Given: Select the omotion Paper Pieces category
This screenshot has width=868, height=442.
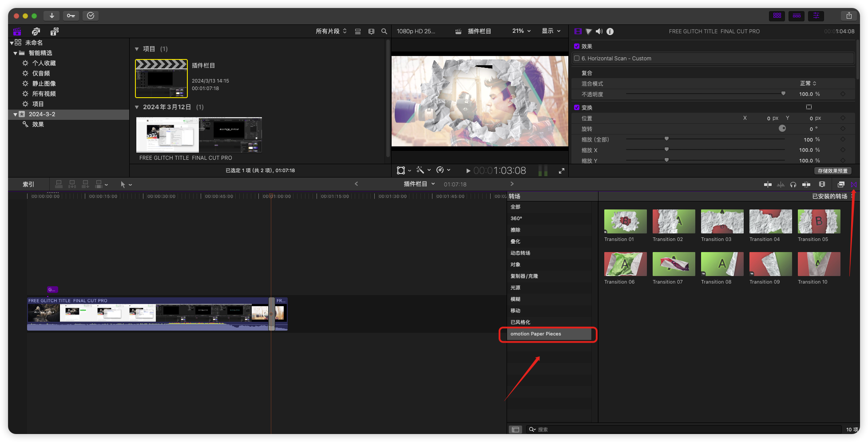Looking at the screenshot, I should point(549,334).
